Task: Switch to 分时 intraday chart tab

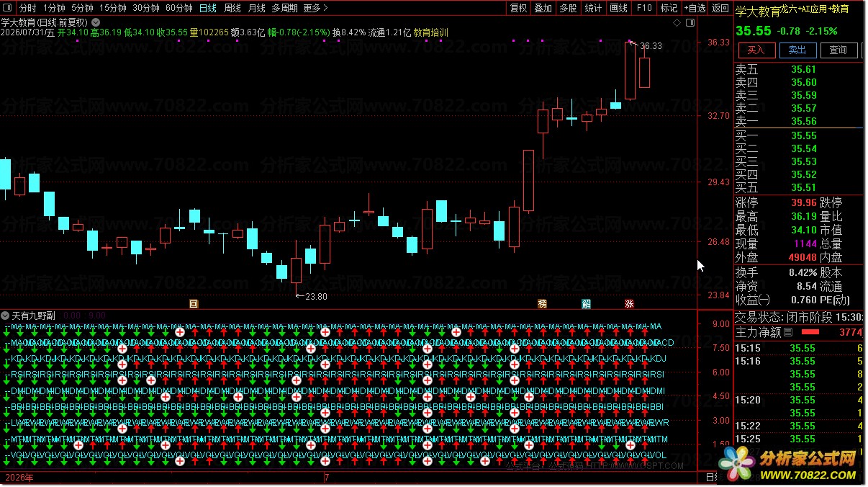Action: click(x=28, y=8)
